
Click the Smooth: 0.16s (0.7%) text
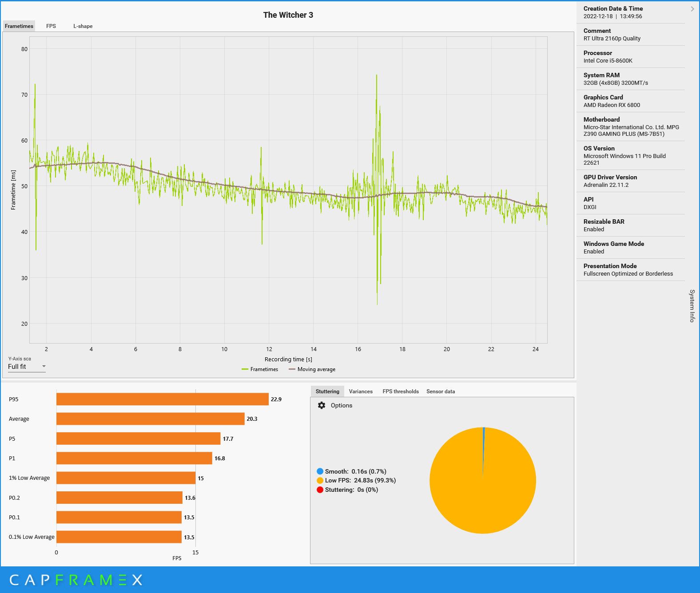[x=356, y=471]
